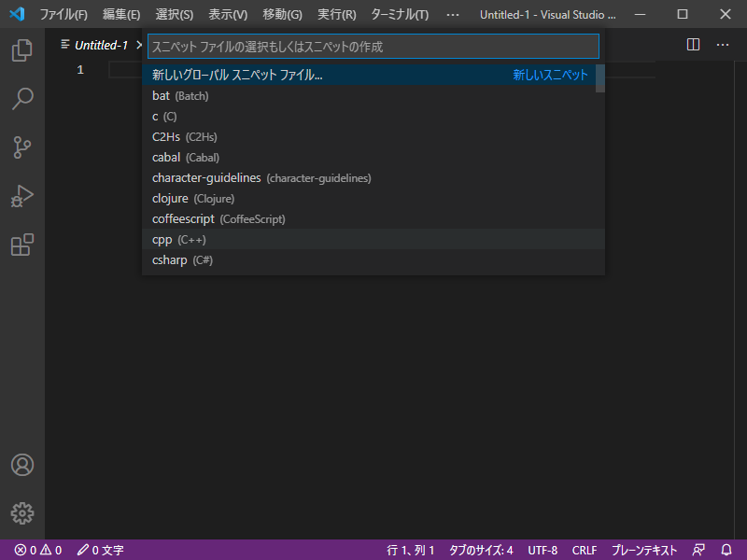Open the ターミナル(T) menu
This screenshot has height=560, width=747.
pos(400,14)
